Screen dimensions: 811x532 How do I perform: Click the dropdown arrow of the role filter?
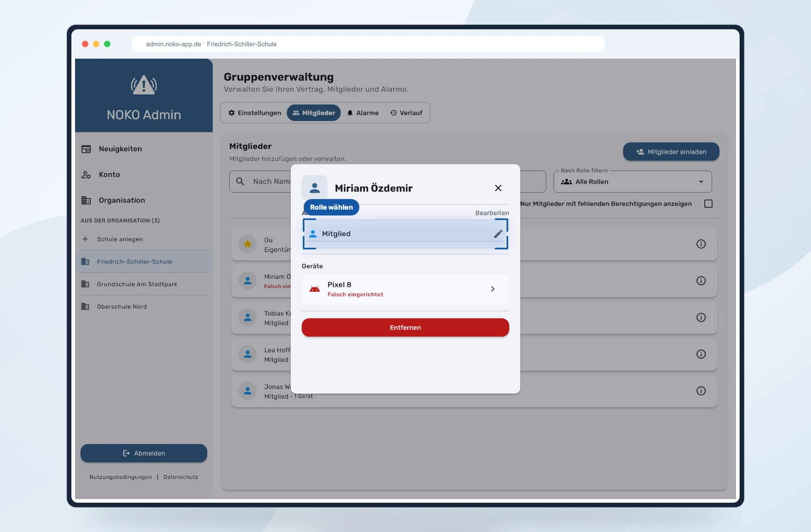coord(701,182)
